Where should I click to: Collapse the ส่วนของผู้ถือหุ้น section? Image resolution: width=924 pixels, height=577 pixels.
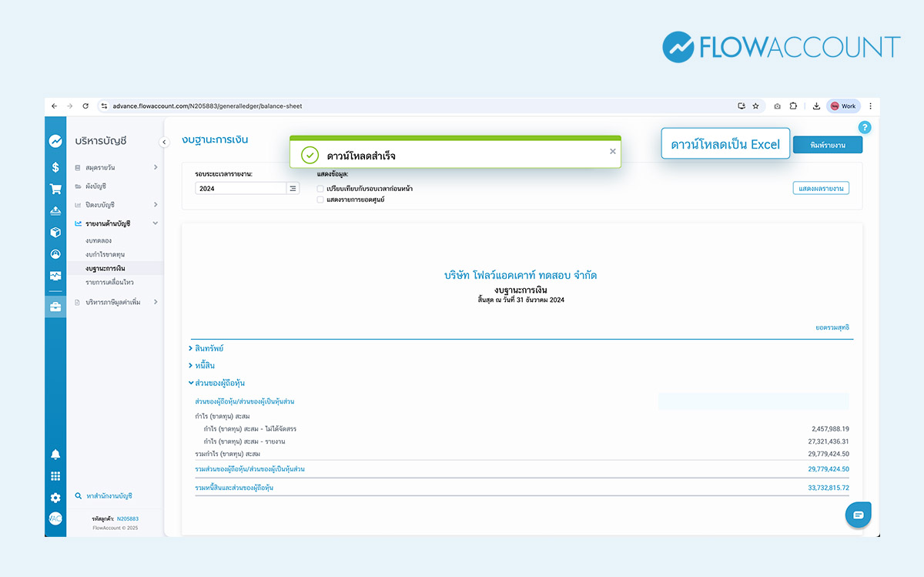point(216,383)
